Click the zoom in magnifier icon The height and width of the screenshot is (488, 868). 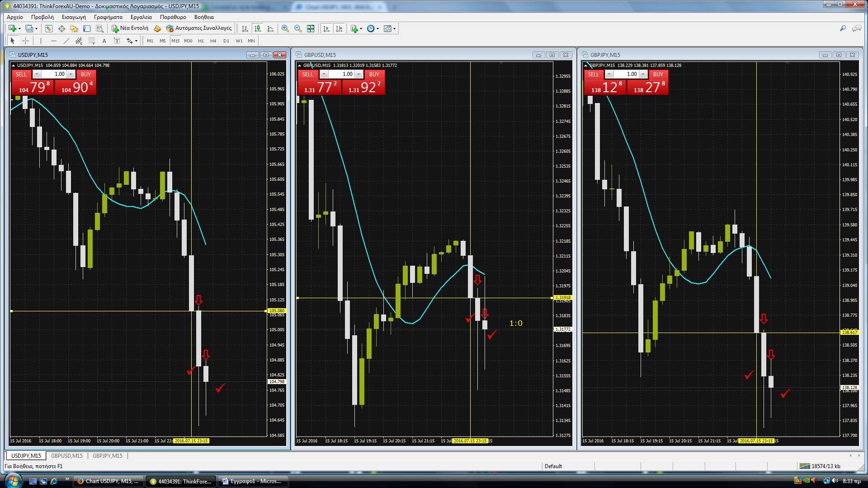285,28
